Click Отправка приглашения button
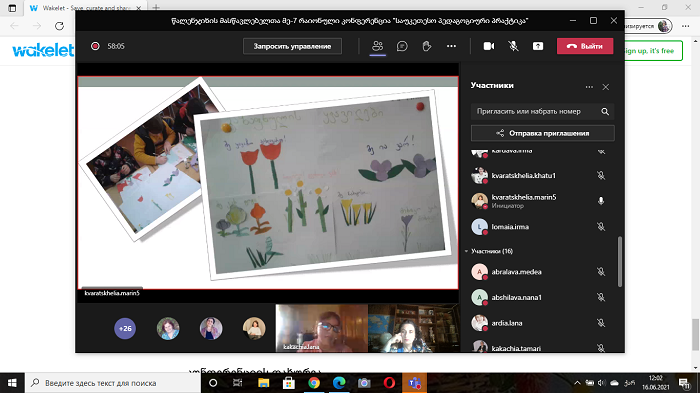 pos(543,133)
